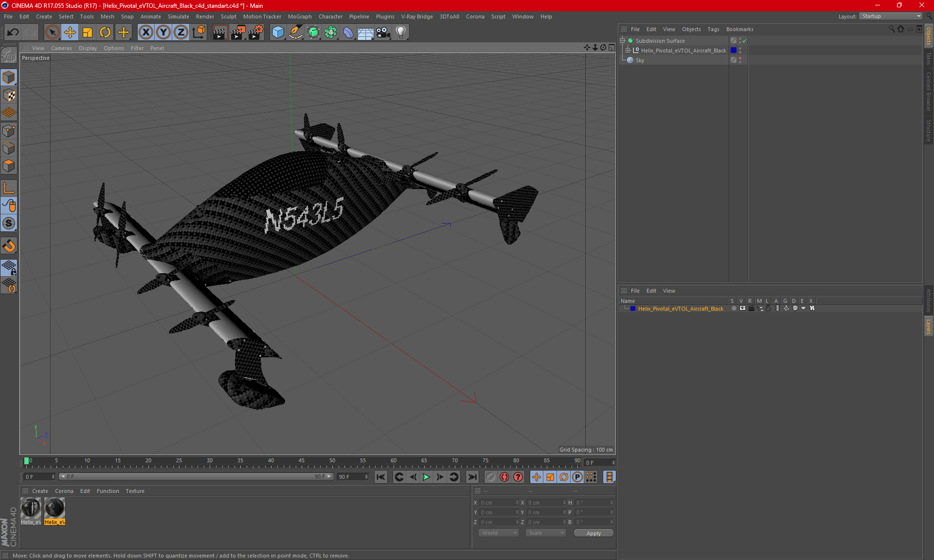Collapse the Subdivision Surface tree node
The image size is (934, 560).
click(x=623, y=41)
